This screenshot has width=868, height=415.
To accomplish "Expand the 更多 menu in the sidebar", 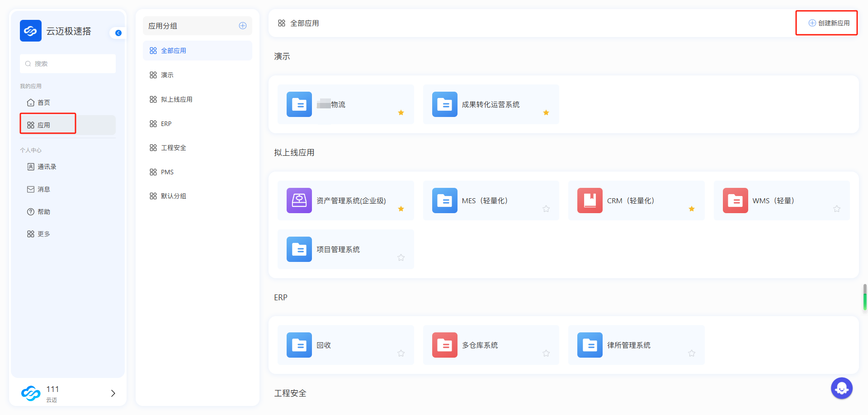I will [43, 234].
